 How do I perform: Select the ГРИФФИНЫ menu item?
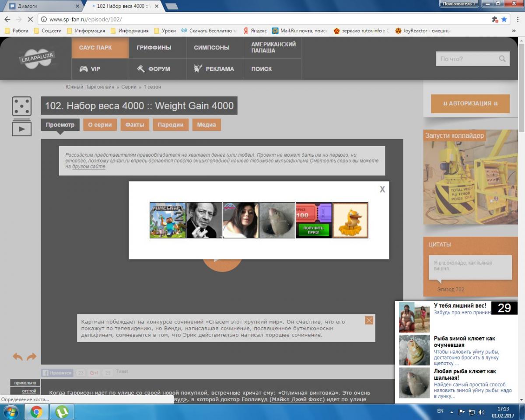[x=157, y=48]
